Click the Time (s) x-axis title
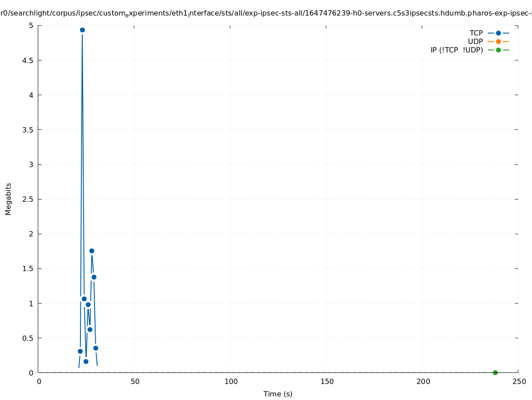 pos(278,394)
